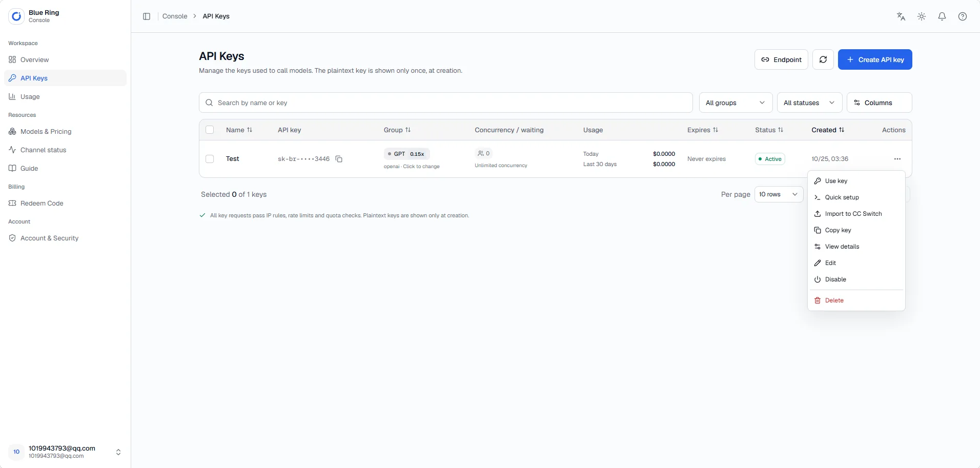Open notifications bell

pos(942,16)
